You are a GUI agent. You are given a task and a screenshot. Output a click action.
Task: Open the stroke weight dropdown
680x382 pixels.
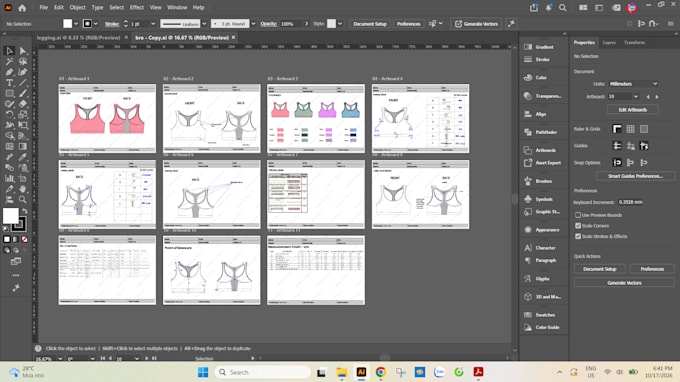153,24
